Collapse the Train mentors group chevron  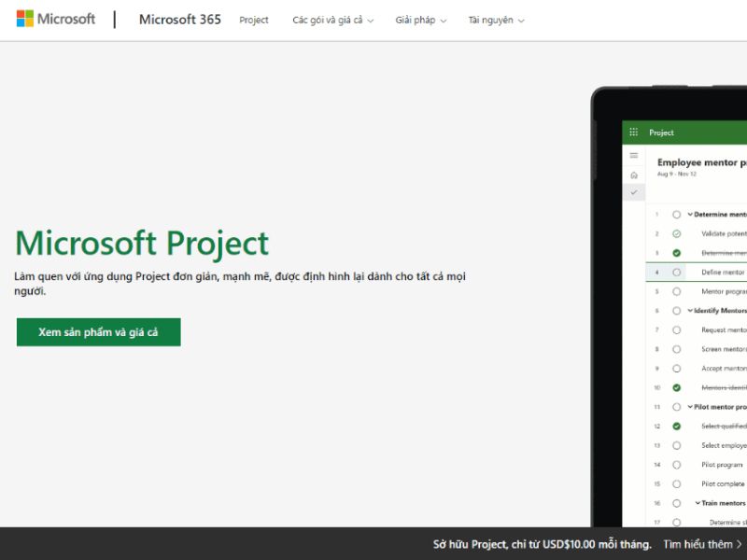tap(698, 503)
